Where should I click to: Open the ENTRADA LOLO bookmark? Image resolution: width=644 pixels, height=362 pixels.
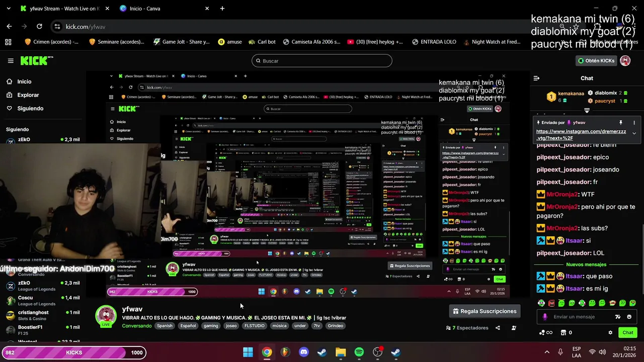click(434, 42)
